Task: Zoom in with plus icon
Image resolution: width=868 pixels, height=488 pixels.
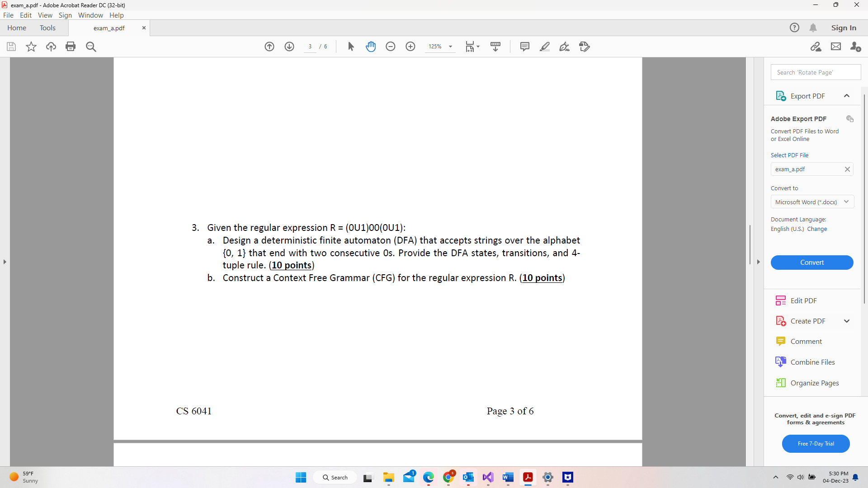Action: [410, 47]
